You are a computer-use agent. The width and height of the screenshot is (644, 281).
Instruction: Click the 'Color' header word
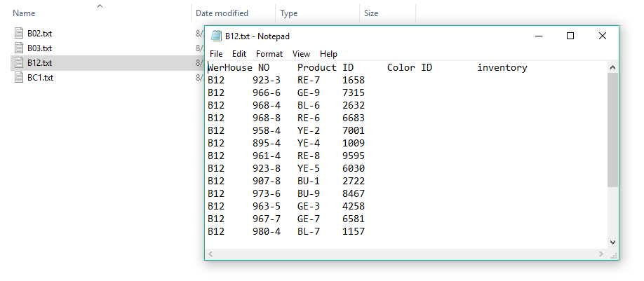[x=401, y=68]
